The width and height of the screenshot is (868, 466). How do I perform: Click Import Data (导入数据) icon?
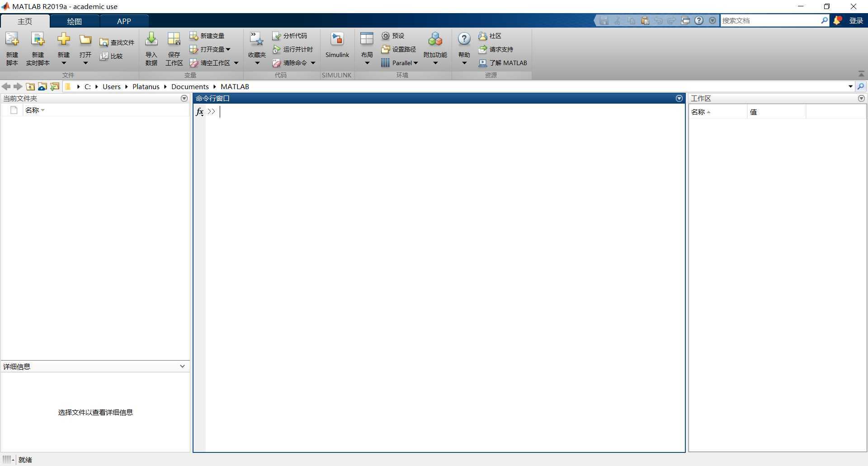(151, 39)
